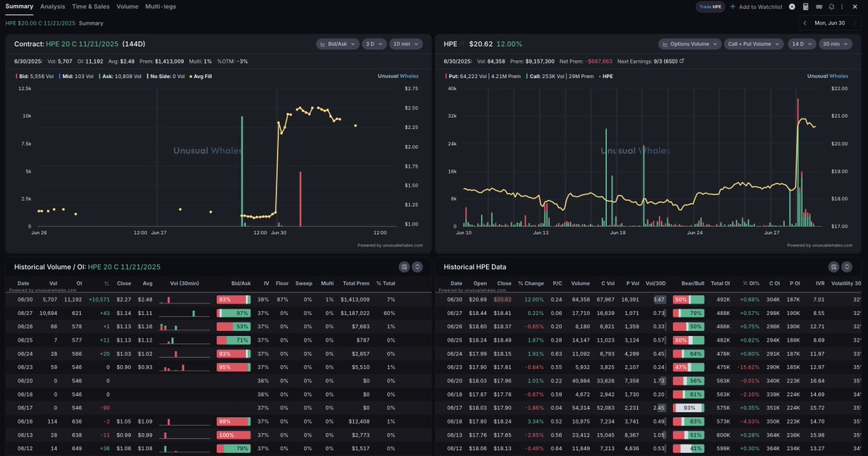Click the $1,187,022 Total Prem cell
The height and width of the screenshot is (456, 868).
pyautogui.click(x=354, y=313)
